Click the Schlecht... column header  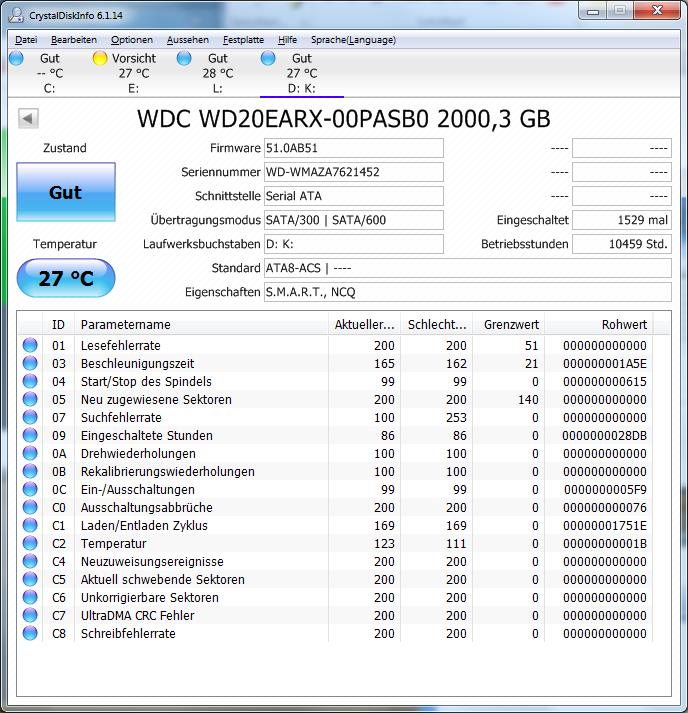437,325
